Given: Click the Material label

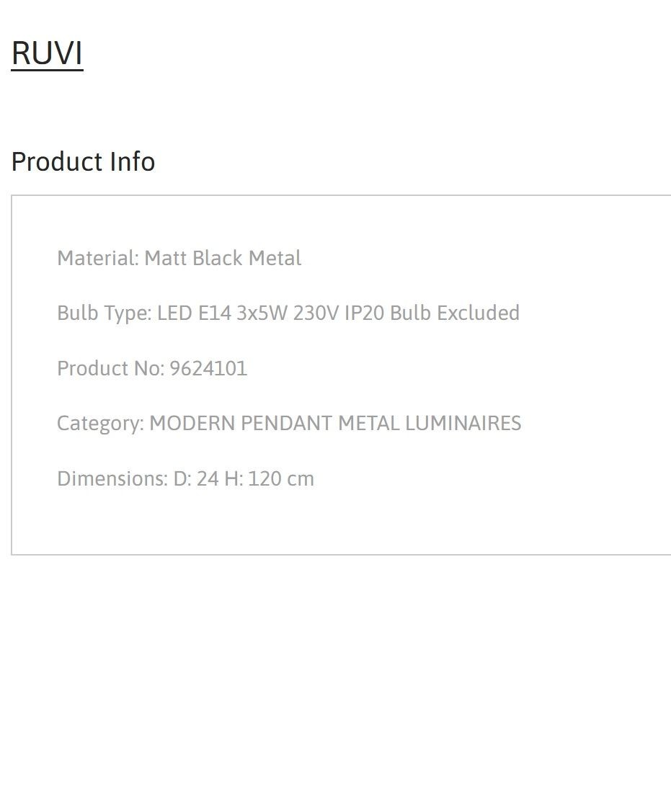Looking at the screenshot, I should pyautogui.click(x=98, y=258).
